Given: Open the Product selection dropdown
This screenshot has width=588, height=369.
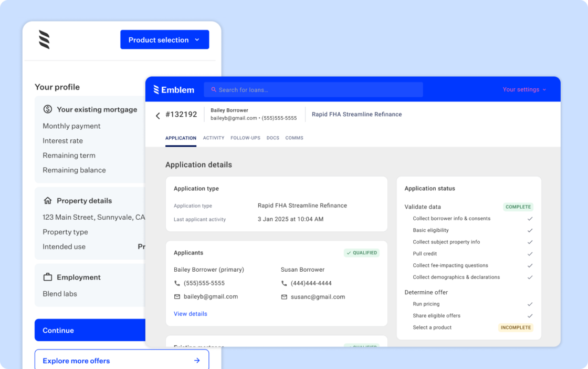Looking at the screenshot, I should [164, 39].
